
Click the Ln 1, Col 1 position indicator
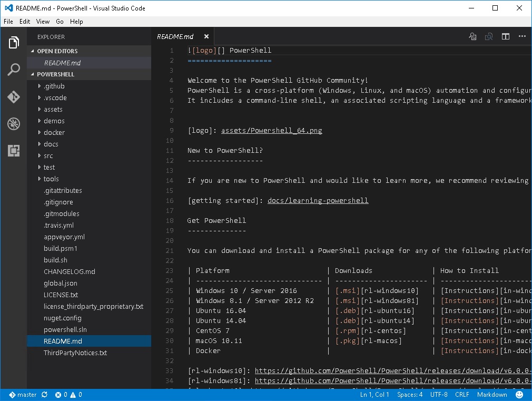click(x=374, y=395)
